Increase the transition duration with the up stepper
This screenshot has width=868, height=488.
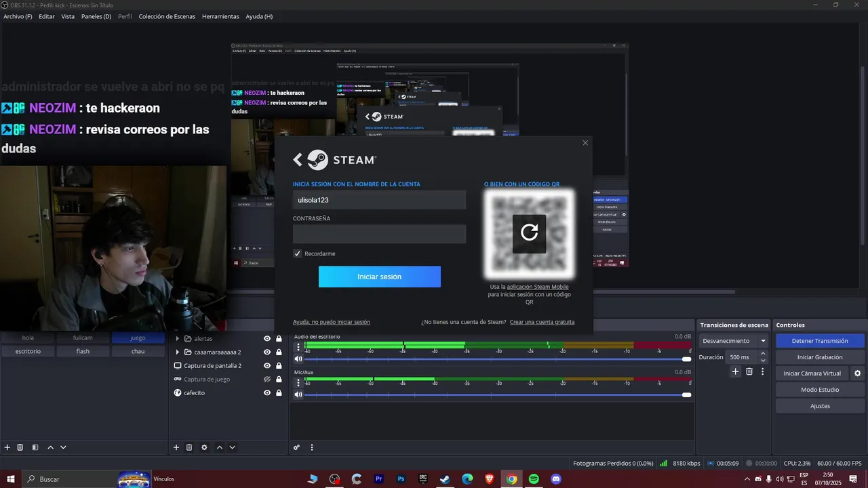(x=763, y=354)
